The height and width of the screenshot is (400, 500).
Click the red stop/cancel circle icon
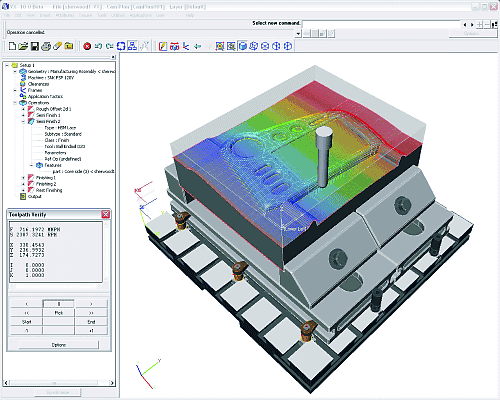(x=87, y=46)
